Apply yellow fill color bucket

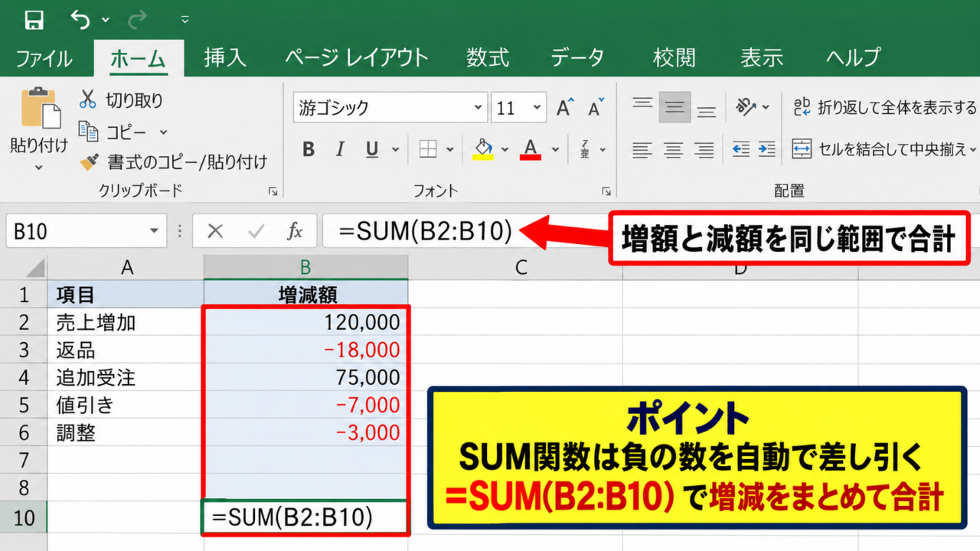[x=483, y=148]
